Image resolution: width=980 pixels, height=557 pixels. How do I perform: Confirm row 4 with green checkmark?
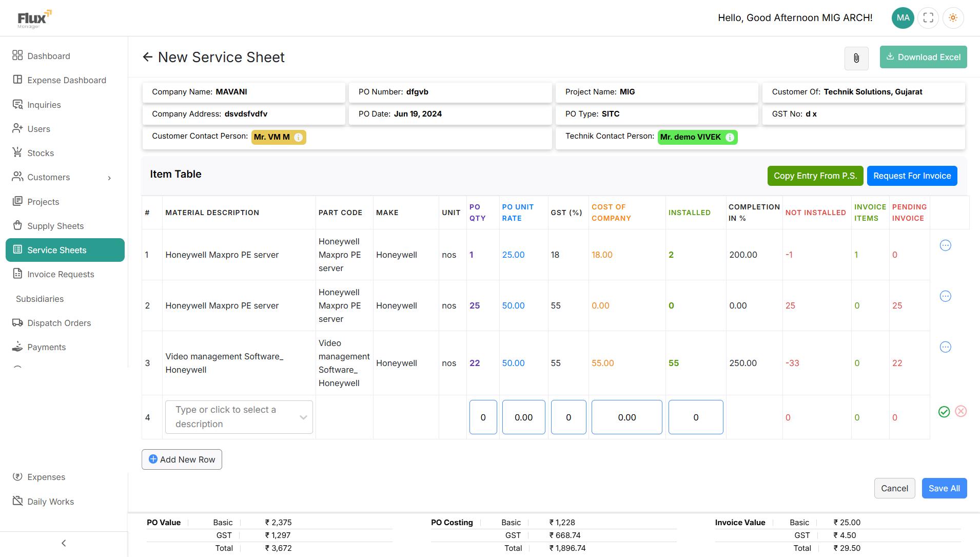[944, 412]
